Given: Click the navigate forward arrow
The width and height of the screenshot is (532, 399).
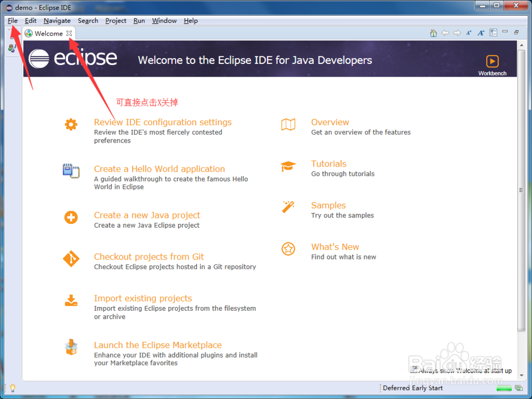Looking at the screenshot, I should [457, 33].
